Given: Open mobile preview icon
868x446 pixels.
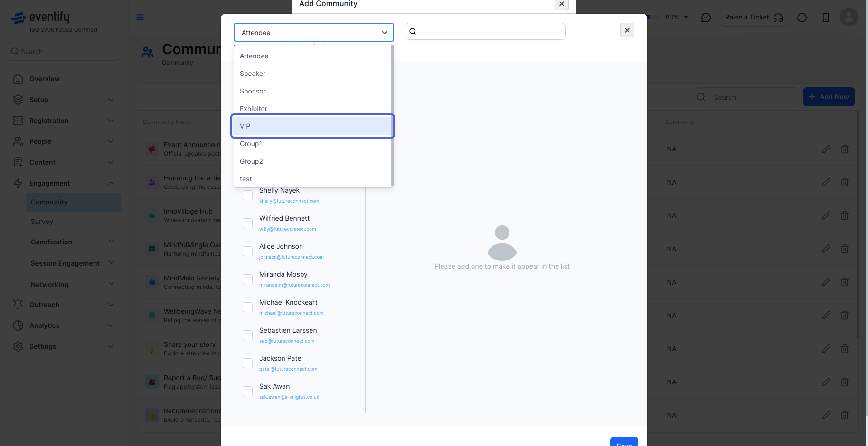Looking at the screenshot, I should (x=826, y=18).
